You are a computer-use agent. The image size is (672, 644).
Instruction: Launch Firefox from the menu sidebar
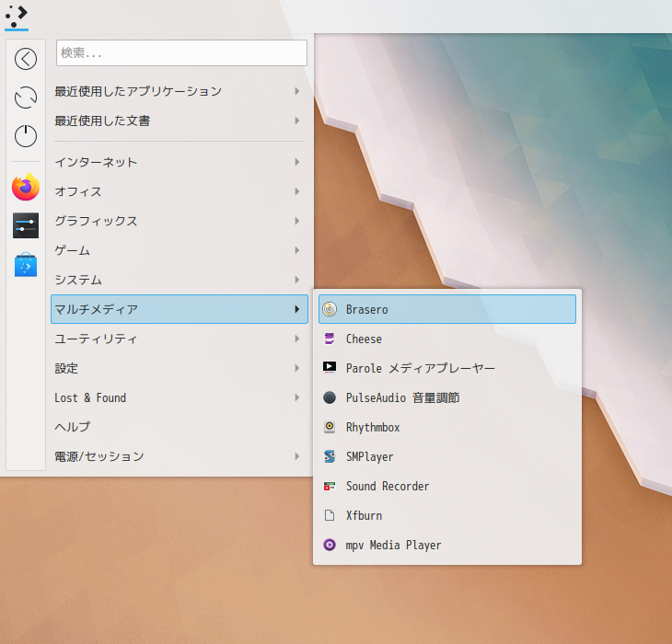tap(26, 187)
